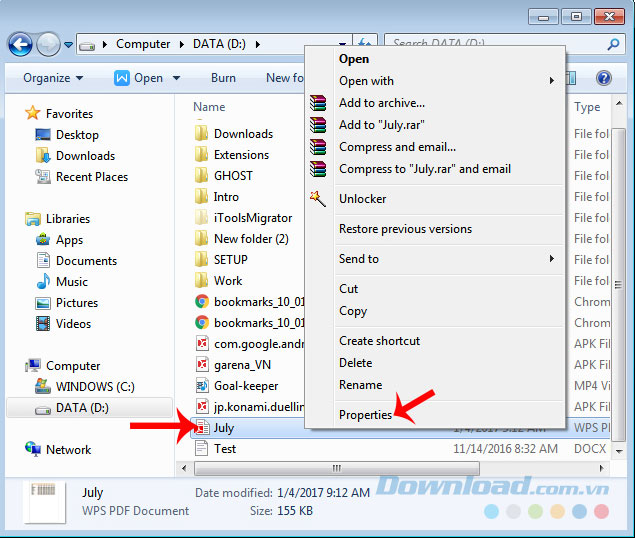Choose Compress and email...
Image resolution: width=635 pixels, height=538 pixels.
[x=436, y=147]
